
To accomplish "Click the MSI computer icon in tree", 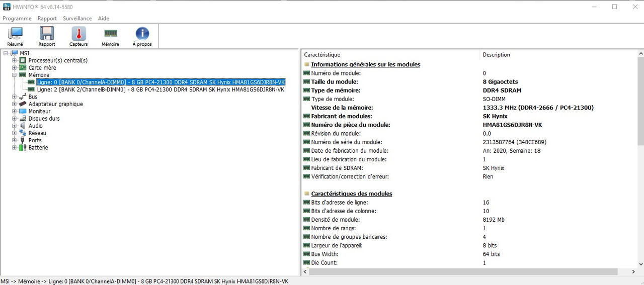I will click(x=15, y=53).
